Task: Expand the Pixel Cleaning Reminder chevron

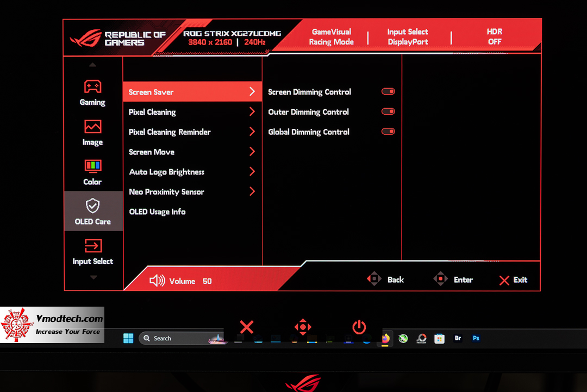Action: (x=252, y=132)
